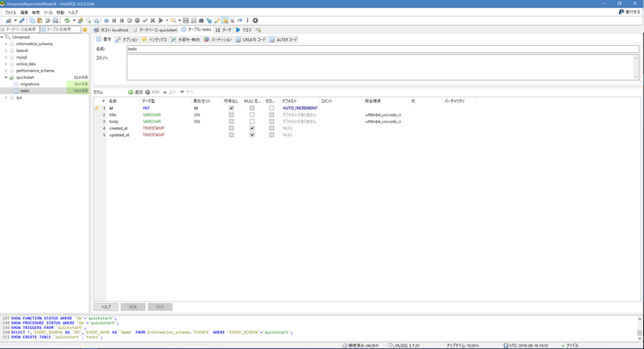Check the allow NULL checkbox for id
Screen dimensions: 644x349
click(x=252, y=109)
